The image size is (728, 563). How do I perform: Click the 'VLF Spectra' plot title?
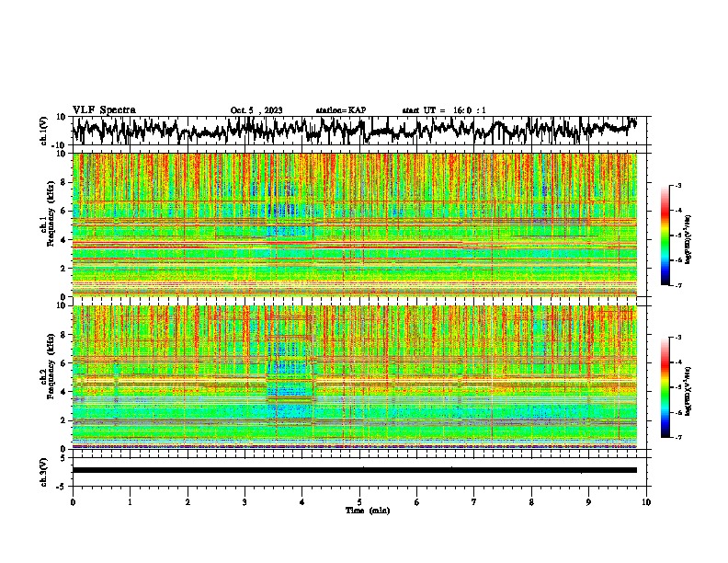(x=104, y=110)
